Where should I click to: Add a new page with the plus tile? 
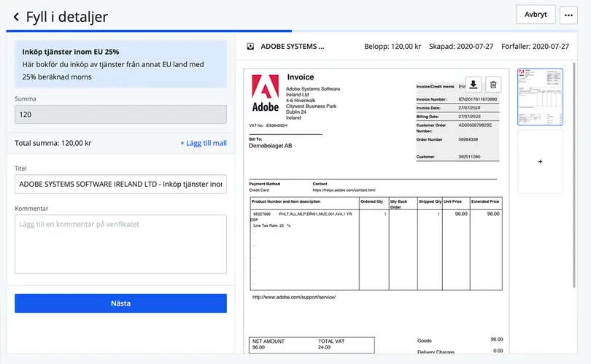(x=540, y=162)
